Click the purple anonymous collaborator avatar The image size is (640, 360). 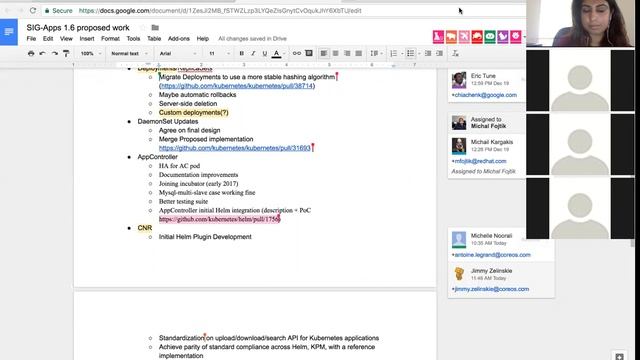[x=503, y=37]
